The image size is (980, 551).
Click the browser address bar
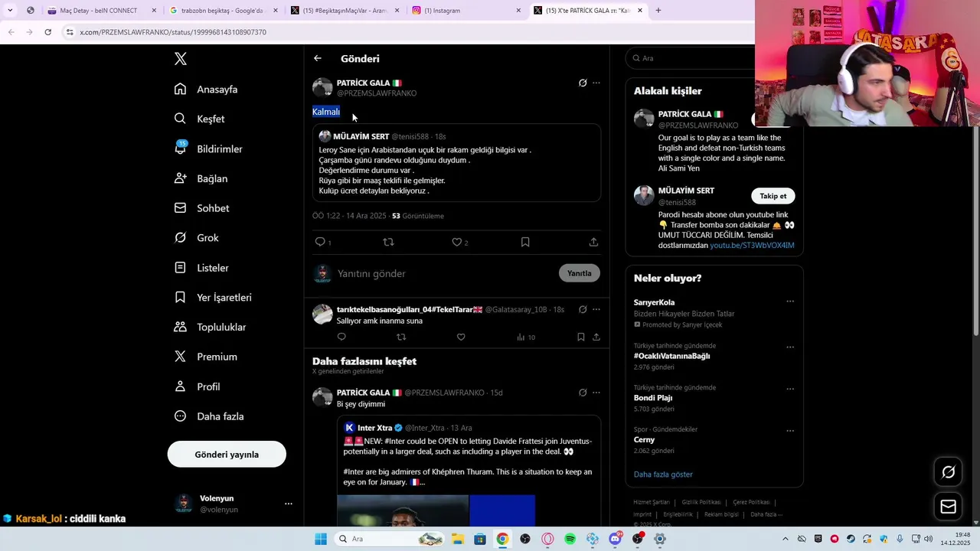click(406, 32)
